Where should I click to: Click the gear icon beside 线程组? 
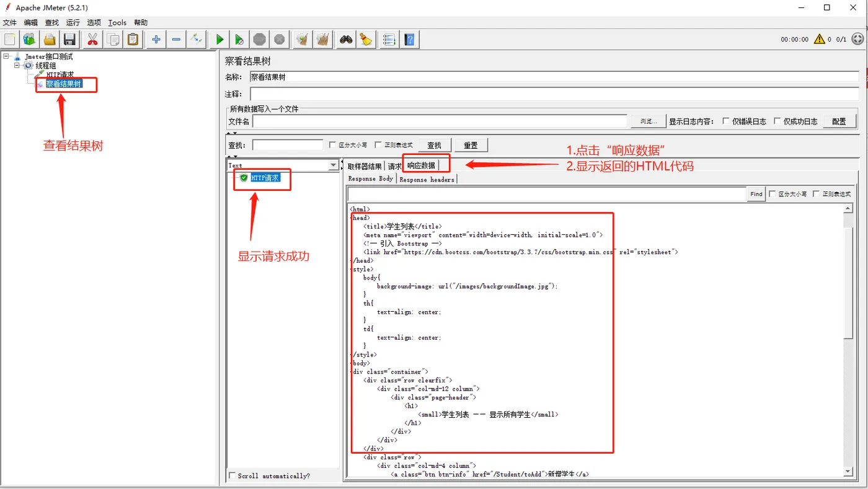(29, 66)
